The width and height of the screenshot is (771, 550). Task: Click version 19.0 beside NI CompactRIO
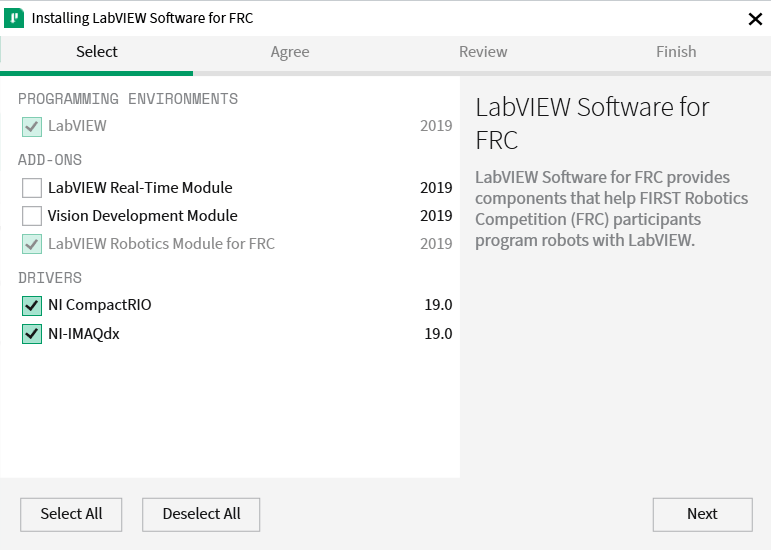pos(438,305)
